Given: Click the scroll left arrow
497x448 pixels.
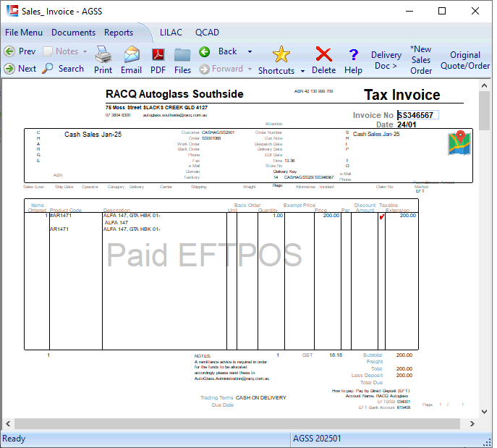Looking at the screenshot, I should pos(8,423).
